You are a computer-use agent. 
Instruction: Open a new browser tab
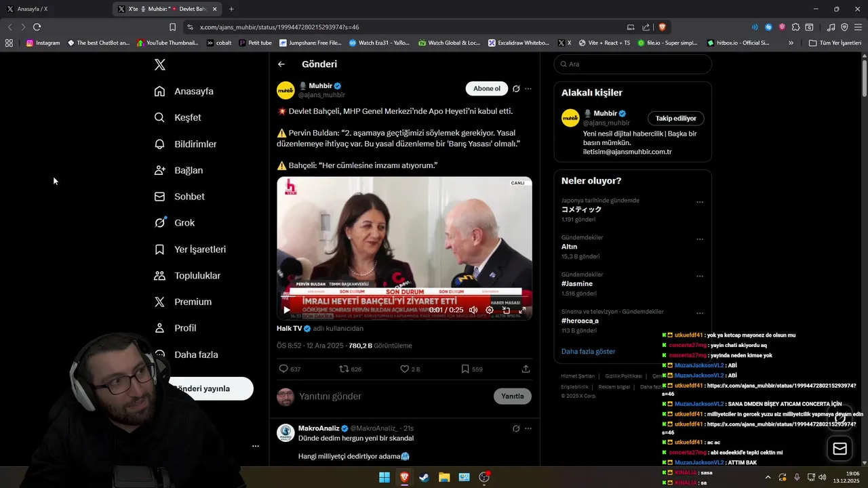231,9
